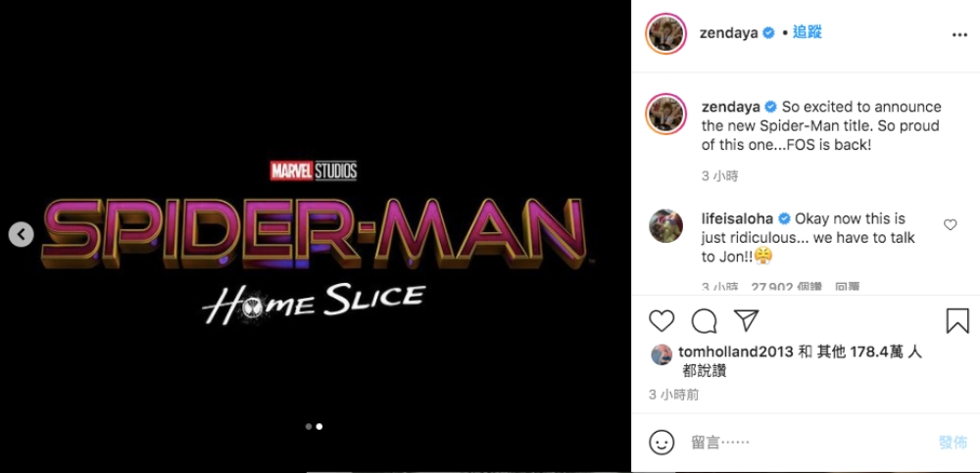The width and height of the screenshot is (980, 473).
Task: Click the tomholland2013 small avatar
Action: (661, 354)
